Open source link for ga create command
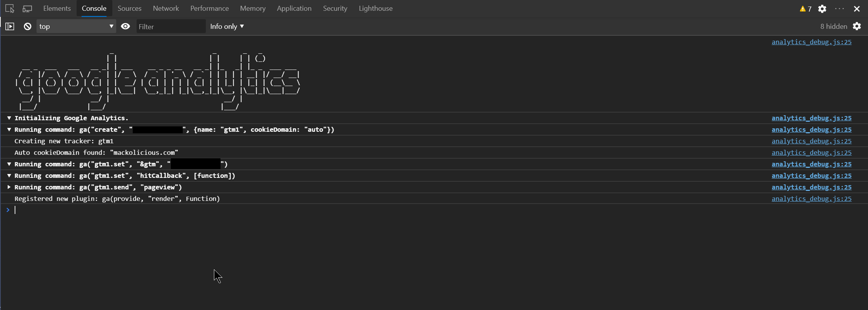The image size is (868, 310). pyautogui.click(x=811, y=129)
